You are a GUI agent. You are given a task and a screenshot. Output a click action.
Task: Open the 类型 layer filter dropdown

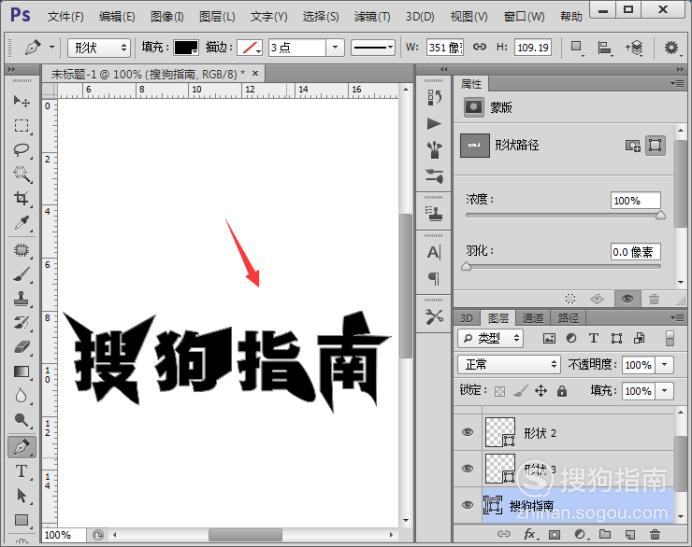click(x=490, y=339)
